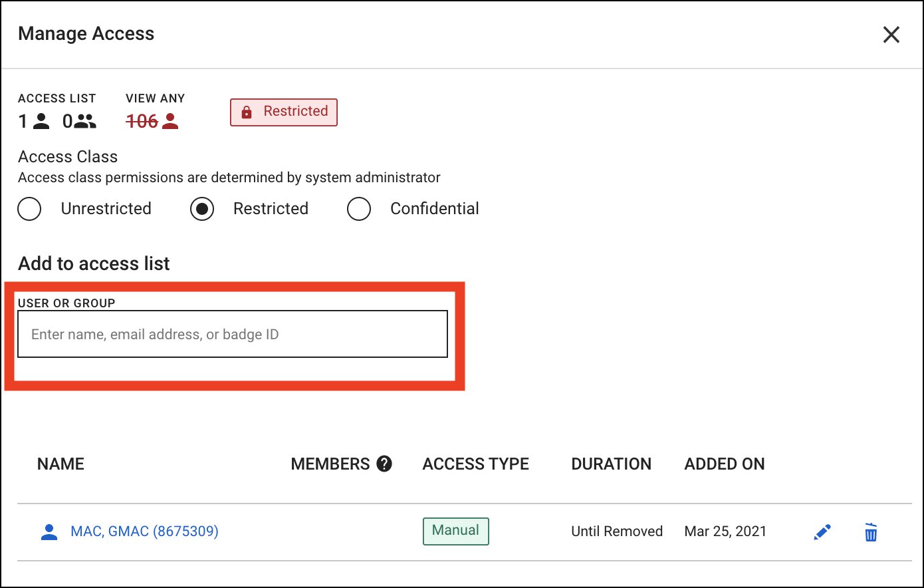This screenshot has height=588, width=924.
Task: Click the dark red View Any person icon
Action: point(173,120)
